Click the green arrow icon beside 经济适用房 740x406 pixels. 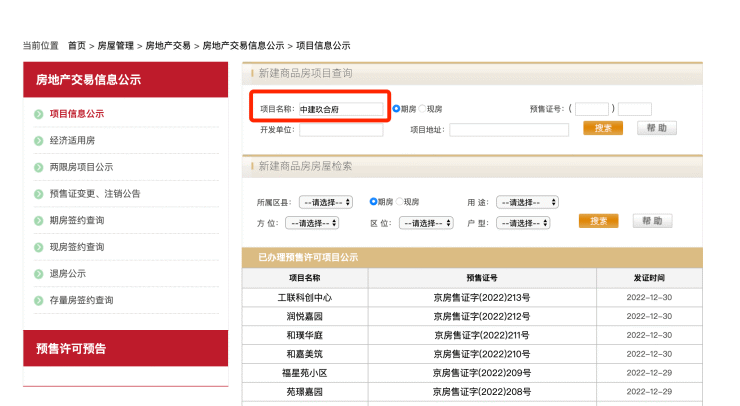click(x=39, y=141)
